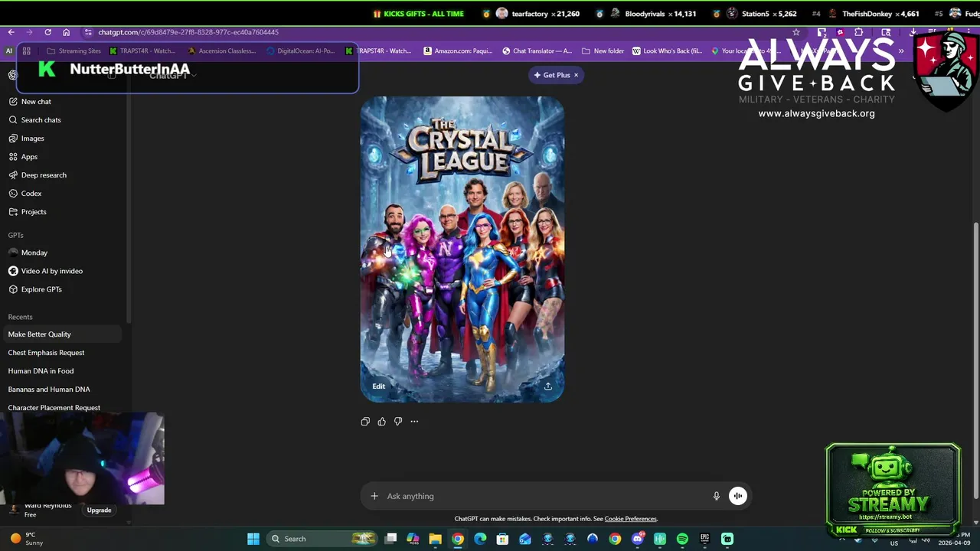Go back with the browser back arrow
The image size is (980, 551).
click(11, 32)
